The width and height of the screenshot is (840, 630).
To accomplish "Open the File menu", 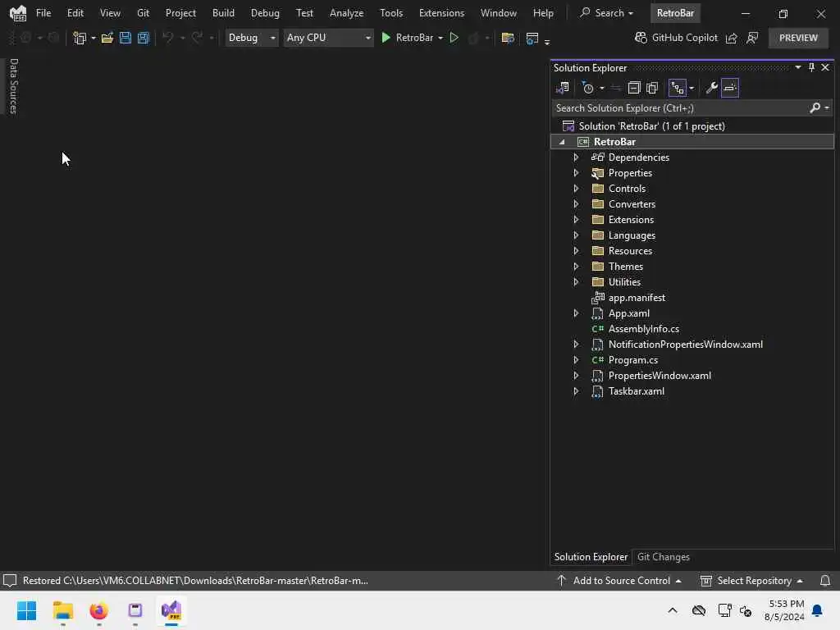I will [x=43, y=13].
